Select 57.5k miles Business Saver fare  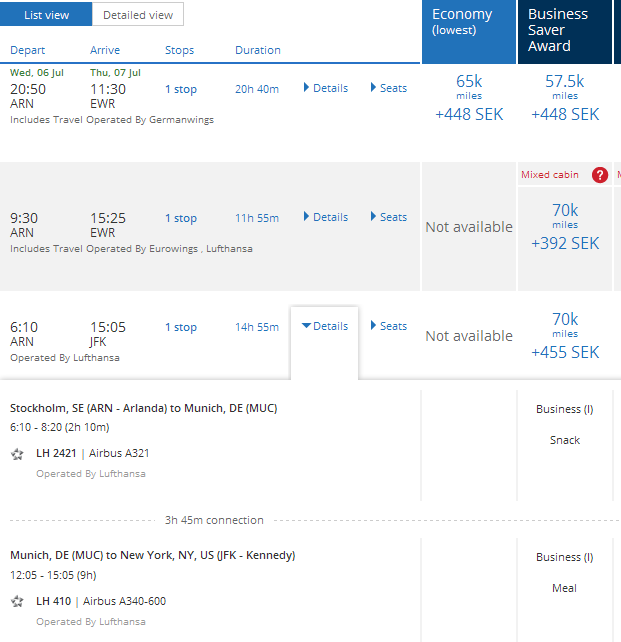565,97
